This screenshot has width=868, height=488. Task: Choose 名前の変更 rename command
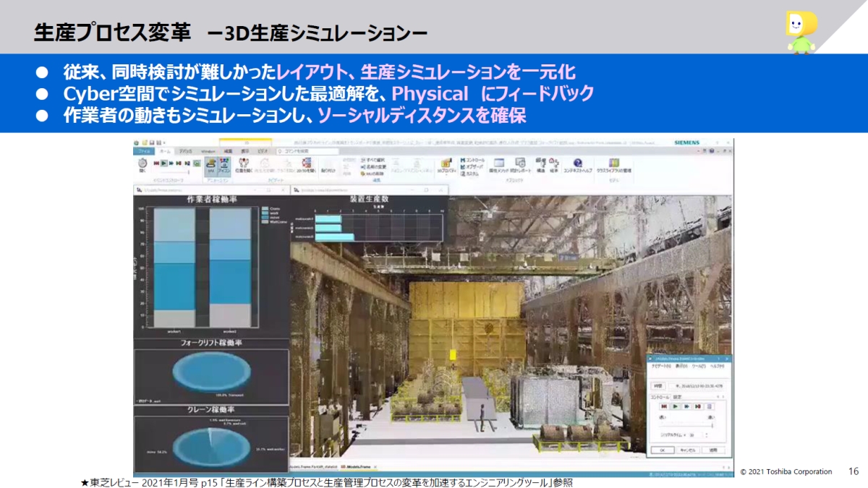pyautogui.click(x=372, y=166)
